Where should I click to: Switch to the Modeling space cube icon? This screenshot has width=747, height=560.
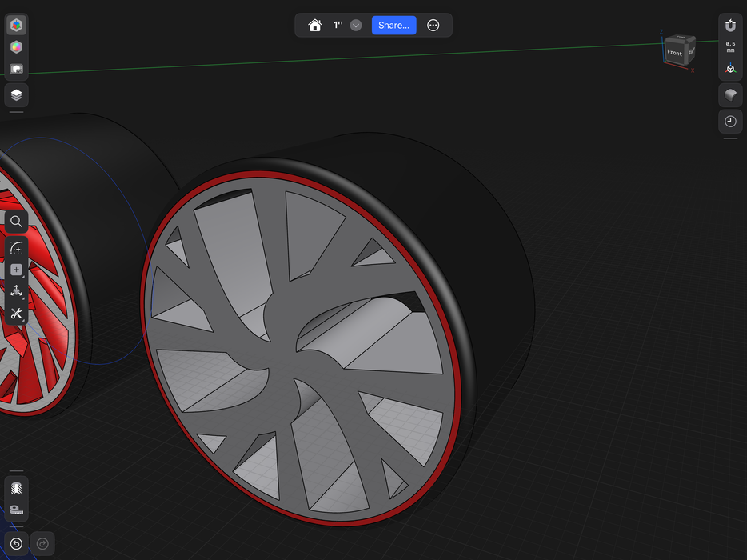point(16,25)
